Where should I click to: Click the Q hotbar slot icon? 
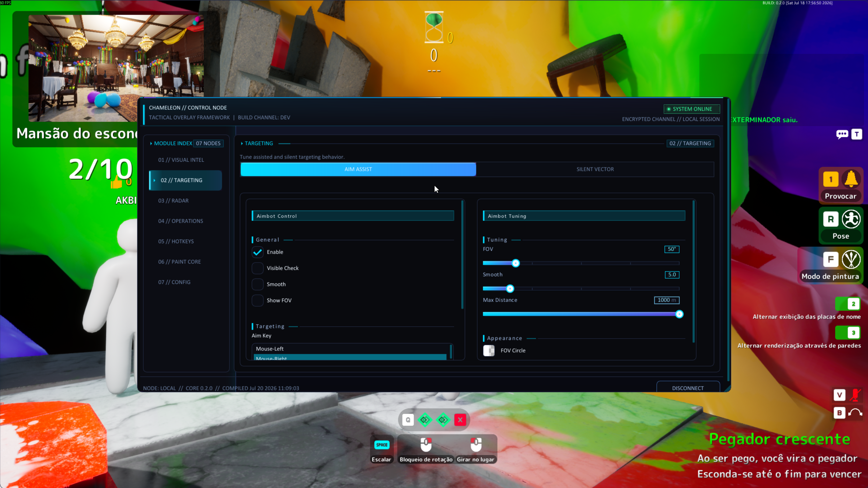[408, 420]
